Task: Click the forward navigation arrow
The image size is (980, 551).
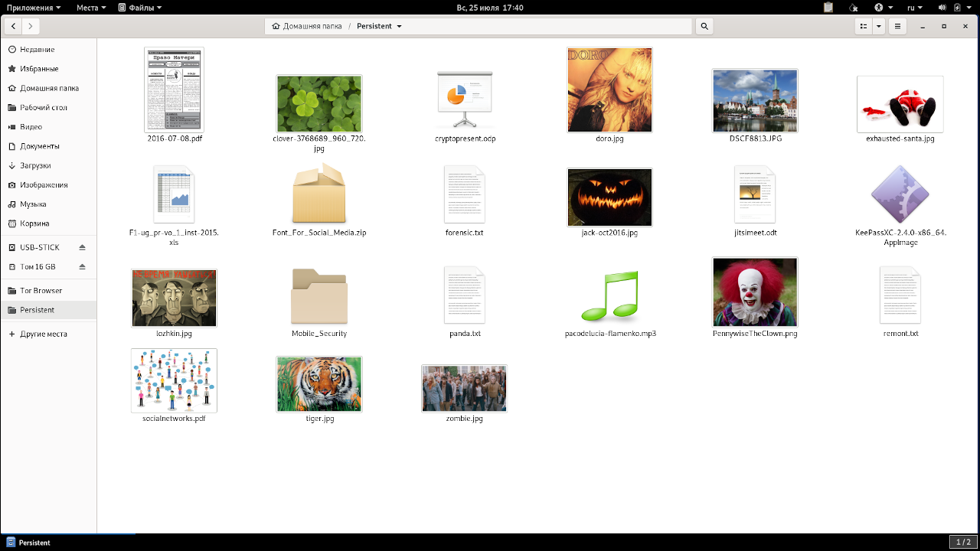Action: 31,26
